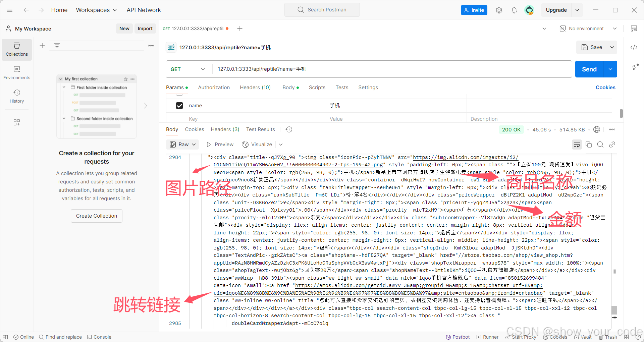Open Postbot in status bar
The height and width of the screenshot is (342, 644).
pos(458,337)
